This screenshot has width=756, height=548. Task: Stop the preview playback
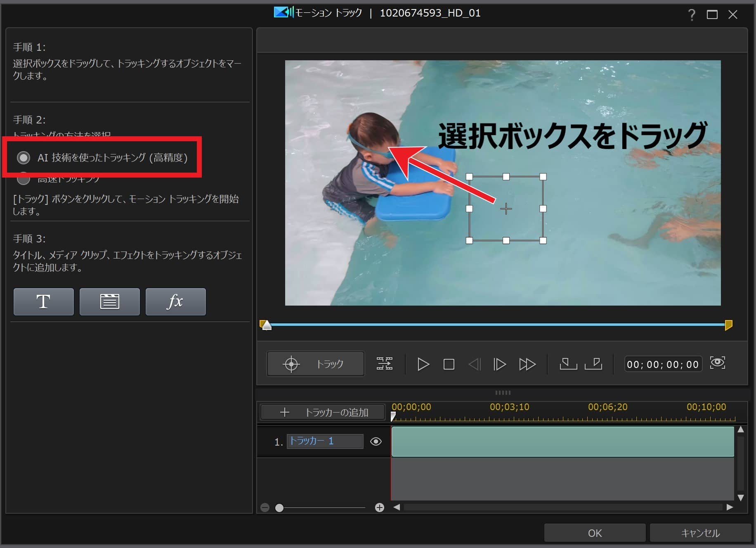click(449, 364)
